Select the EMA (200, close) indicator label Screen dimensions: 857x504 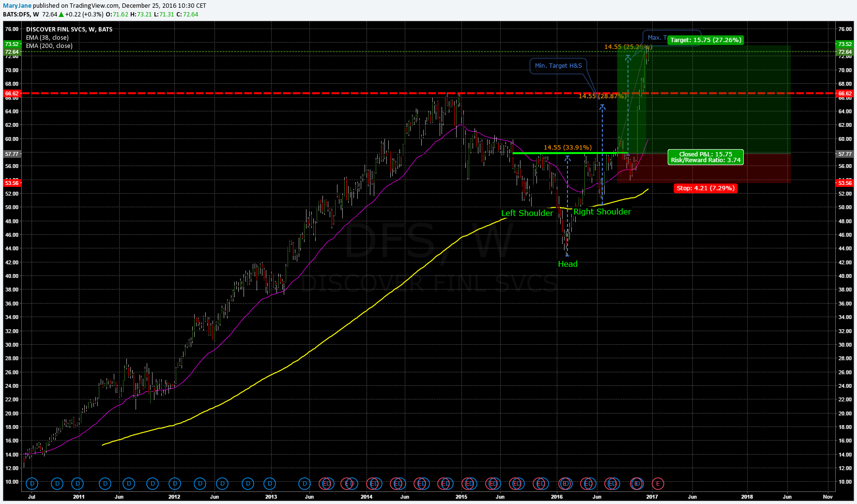click(x=49, y=46)
